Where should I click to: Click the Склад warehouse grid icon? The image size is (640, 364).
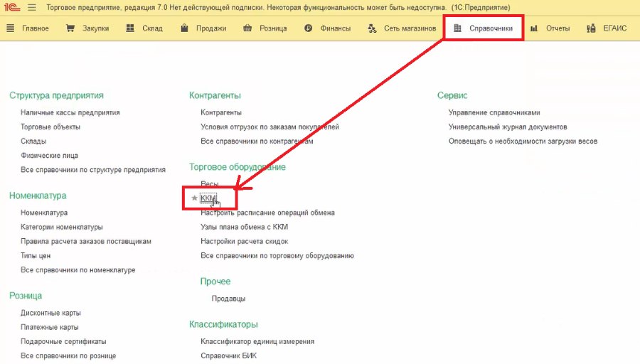[130, 28]
